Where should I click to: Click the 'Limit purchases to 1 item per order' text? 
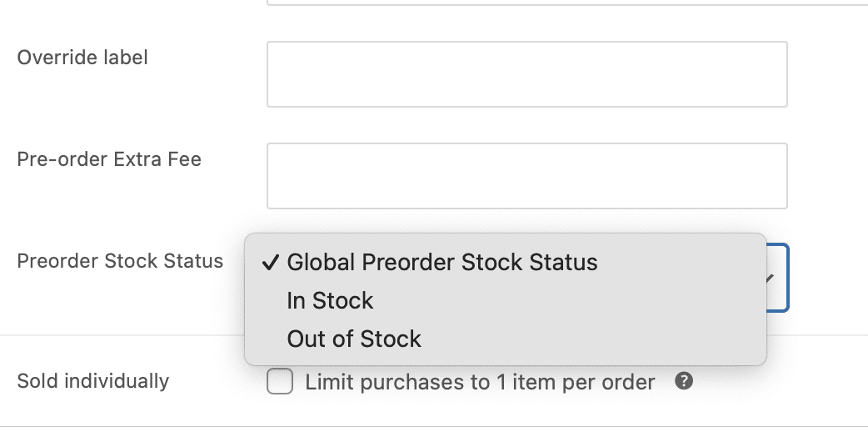point(480,383)
